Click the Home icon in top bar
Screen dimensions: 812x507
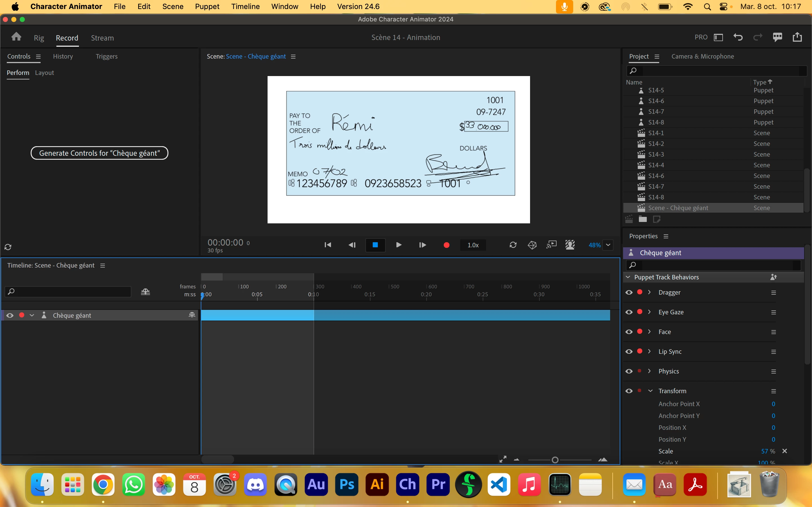tap(16, 37)
